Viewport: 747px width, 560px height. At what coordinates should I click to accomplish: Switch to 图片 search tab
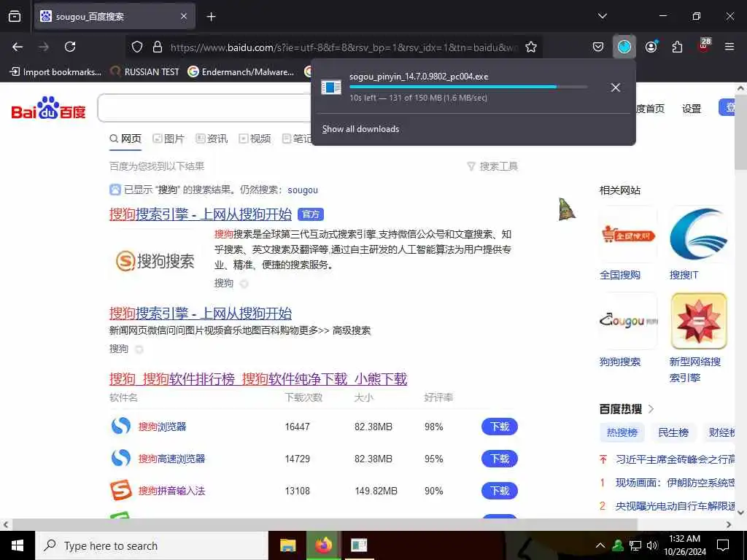169,139
